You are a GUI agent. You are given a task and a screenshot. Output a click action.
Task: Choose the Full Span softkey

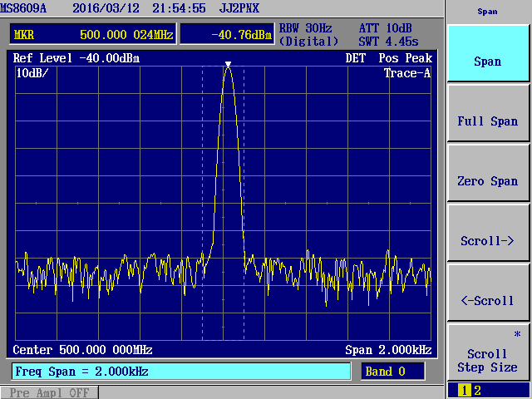[488, 113]
